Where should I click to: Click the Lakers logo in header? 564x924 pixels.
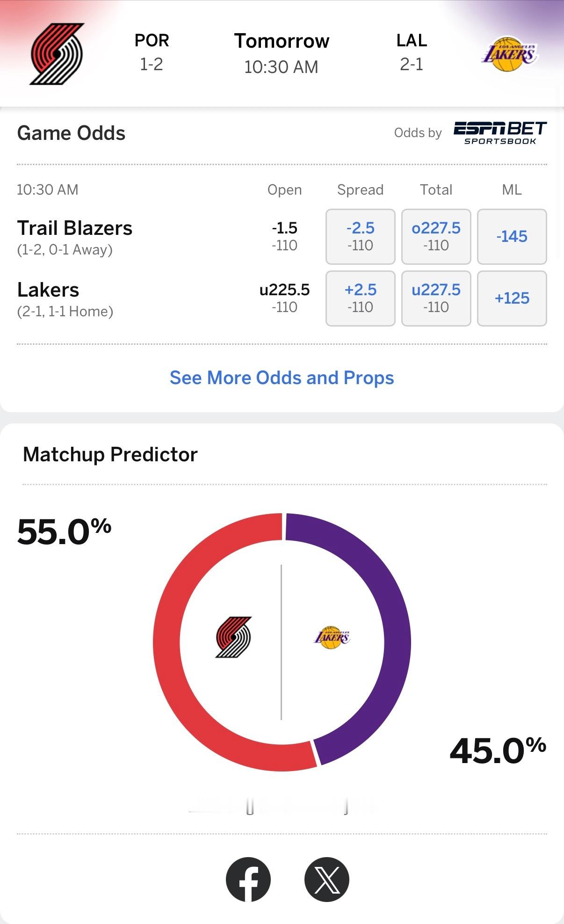point(509,54)
